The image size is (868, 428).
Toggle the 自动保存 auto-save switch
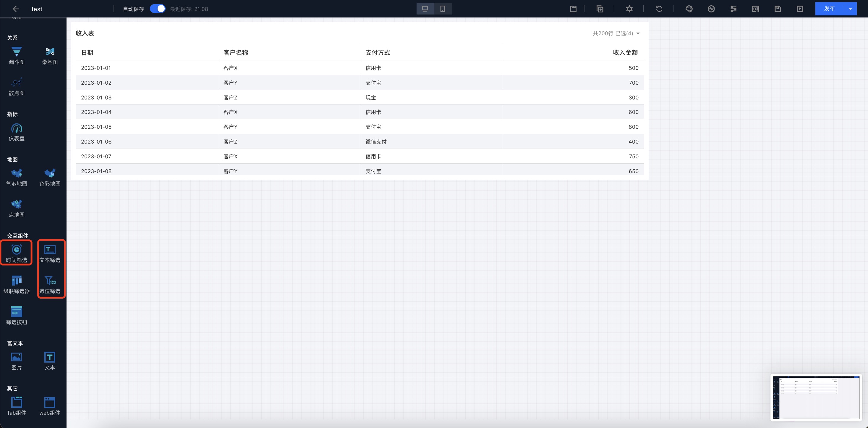click(x=158, y=9)
